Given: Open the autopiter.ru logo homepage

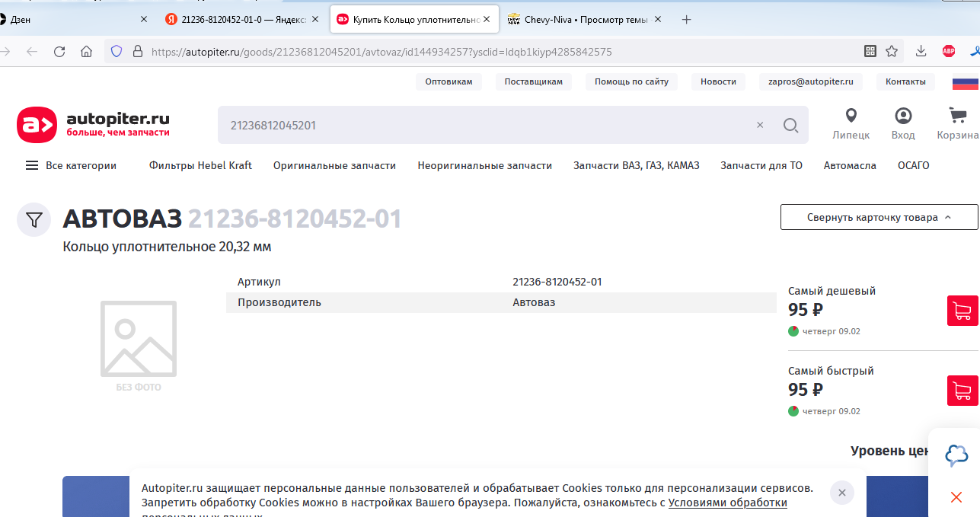Looking at the screenshot, I should 94,125.
